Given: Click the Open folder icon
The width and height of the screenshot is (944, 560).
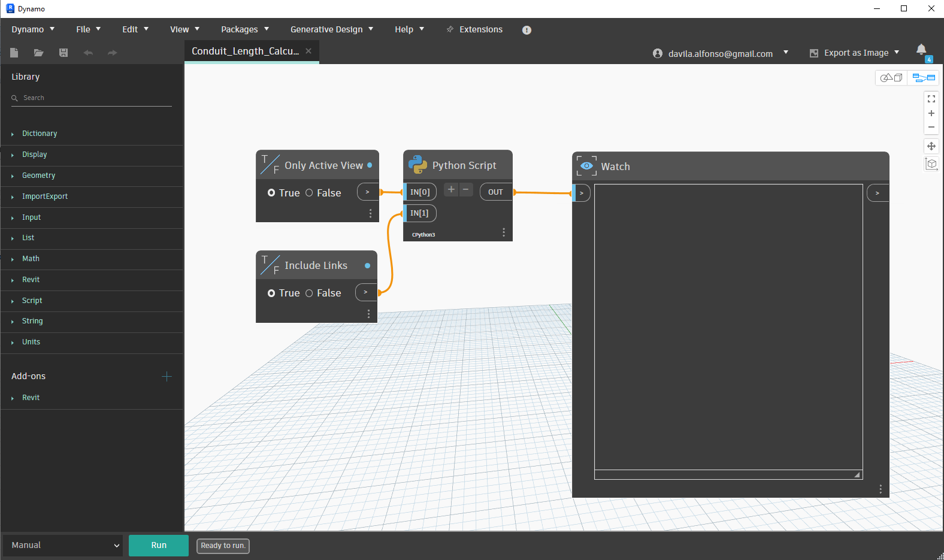Looking at the screenshot, I should pos(39,53).
